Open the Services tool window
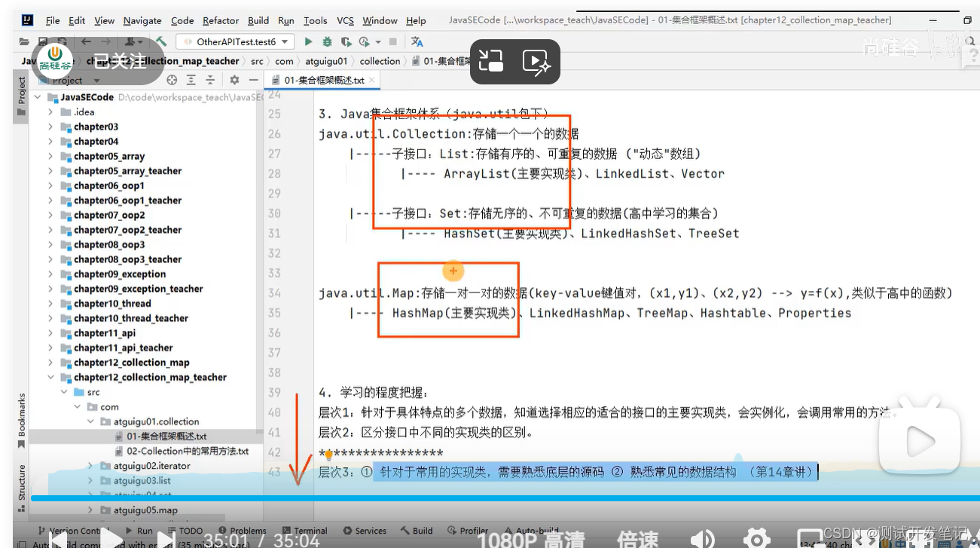 tap(364, 531)
